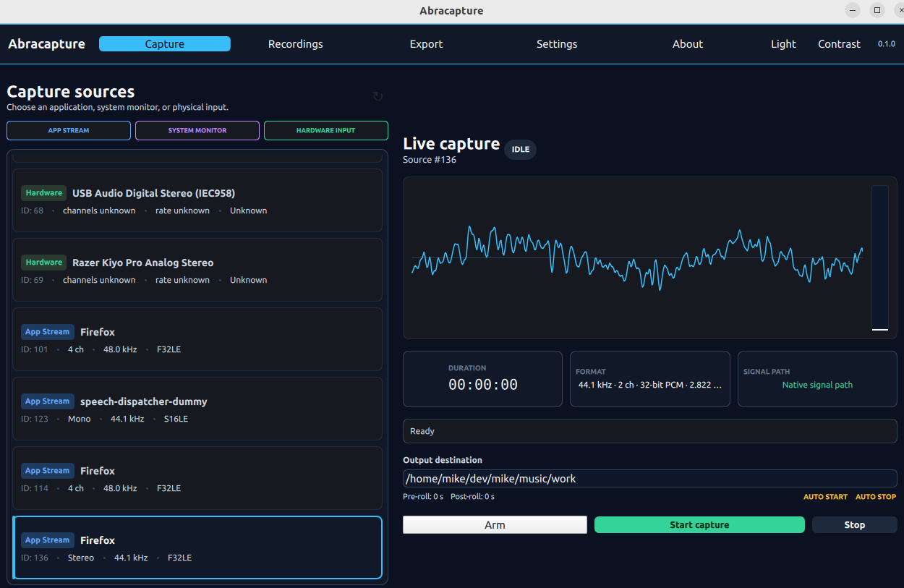
Task: Click Hardware badge on Razer Kiyo Pro
Action: pos(44,263)
